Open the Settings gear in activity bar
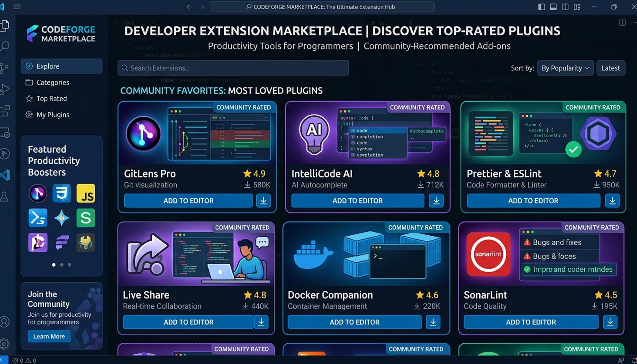 [5, 343]
